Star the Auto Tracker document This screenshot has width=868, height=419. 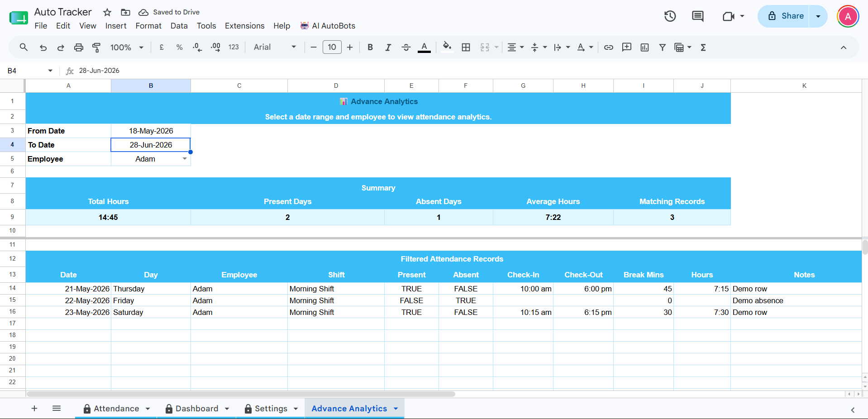(x=107, y=12)
